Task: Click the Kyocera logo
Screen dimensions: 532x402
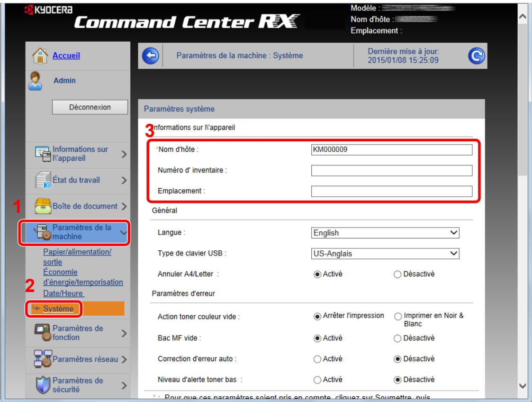Action: click(48, 10)
